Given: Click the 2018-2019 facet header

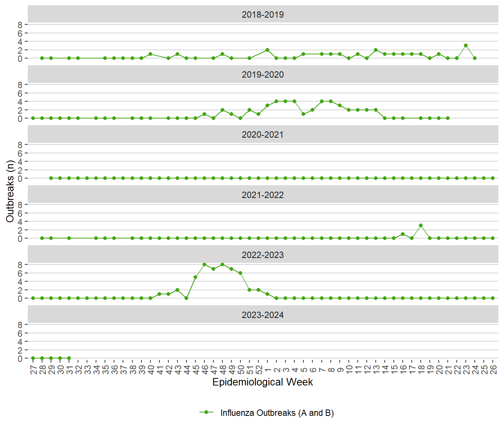Looking at the screenshot, I should [x=262, y=15].
